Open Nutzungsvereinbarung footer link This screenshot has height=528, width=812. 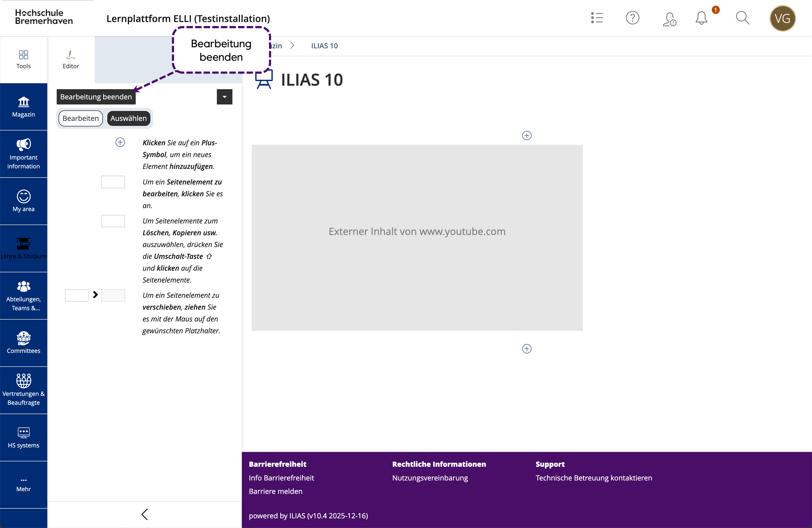click(430, 478)
